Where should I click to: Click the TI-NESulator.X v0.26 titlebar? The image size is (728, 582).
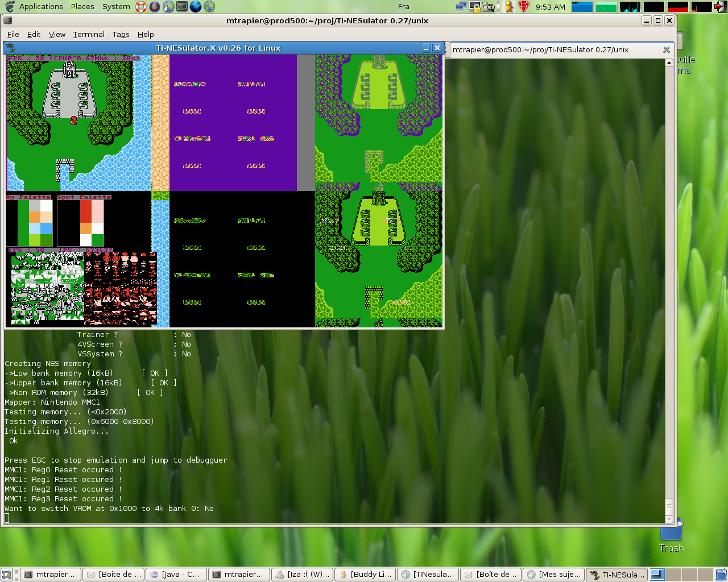(218, 48)
